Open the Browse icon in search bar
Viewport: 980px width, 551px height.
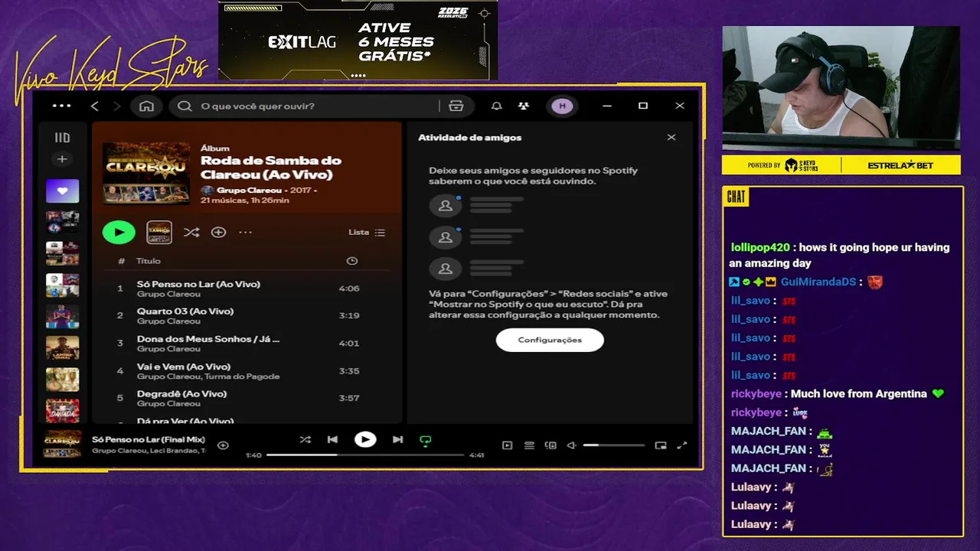tap(456, 106)
